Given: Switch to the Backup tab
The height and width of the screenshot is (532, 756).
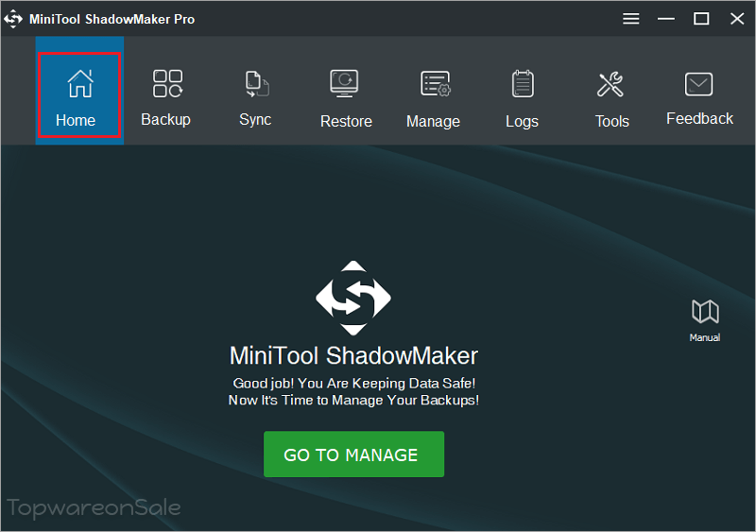Looking at the screenshot, I should (166, 98).
